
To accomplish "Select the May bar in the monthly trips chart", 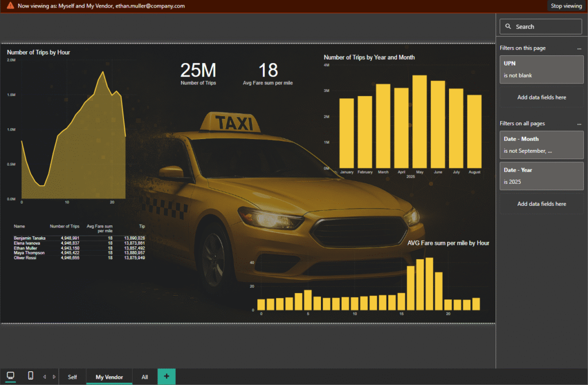I will (x=420, y=121).
